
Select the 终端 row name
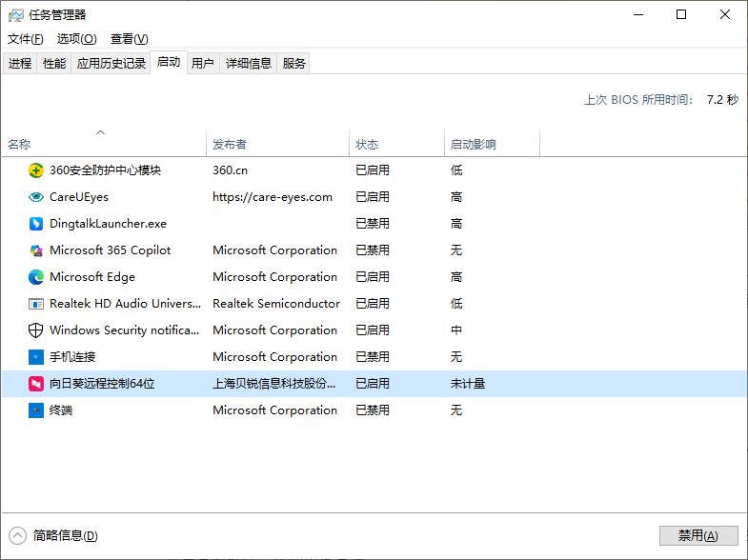pos(61,410)
